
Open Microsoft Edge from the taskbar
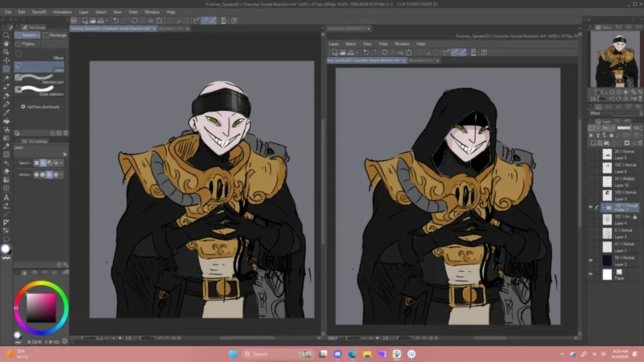[x=352, y=354]
